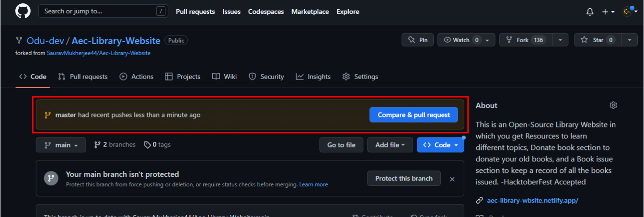Open Pull requests in top navigation
The height and width of the screenshot is (217, 644).
pos(195,11)
